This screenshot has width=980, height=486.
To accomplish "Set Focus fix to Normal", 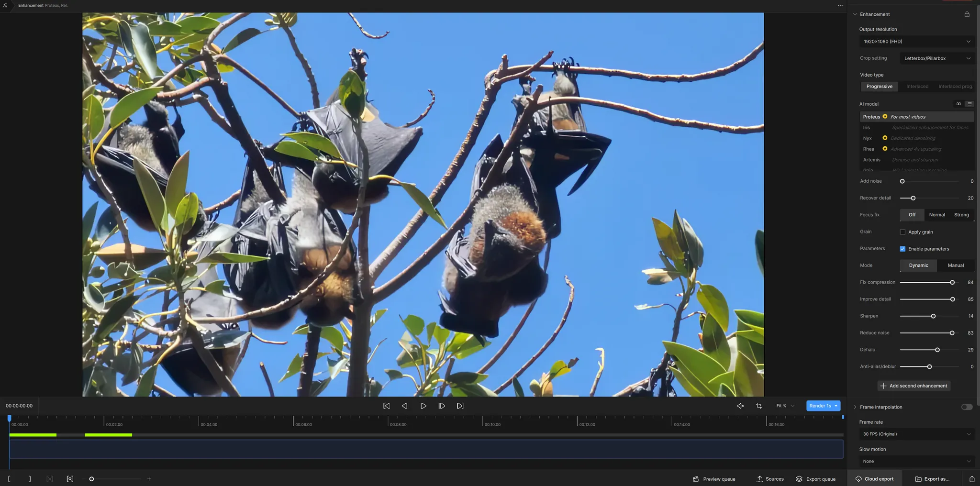I will pos(937,215).
